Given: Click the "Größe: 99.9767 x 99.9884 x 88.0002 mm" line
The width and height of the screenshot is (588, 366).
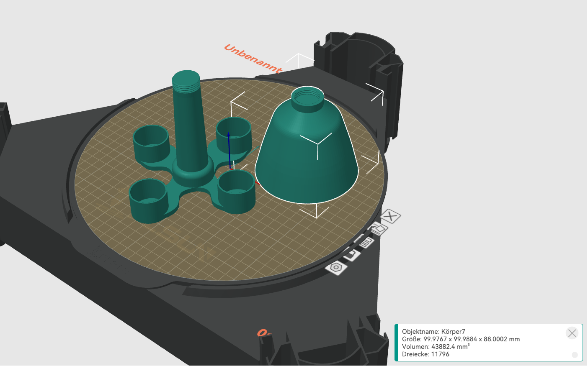Looking at the screenshot, I should click(x=461, y=339).
